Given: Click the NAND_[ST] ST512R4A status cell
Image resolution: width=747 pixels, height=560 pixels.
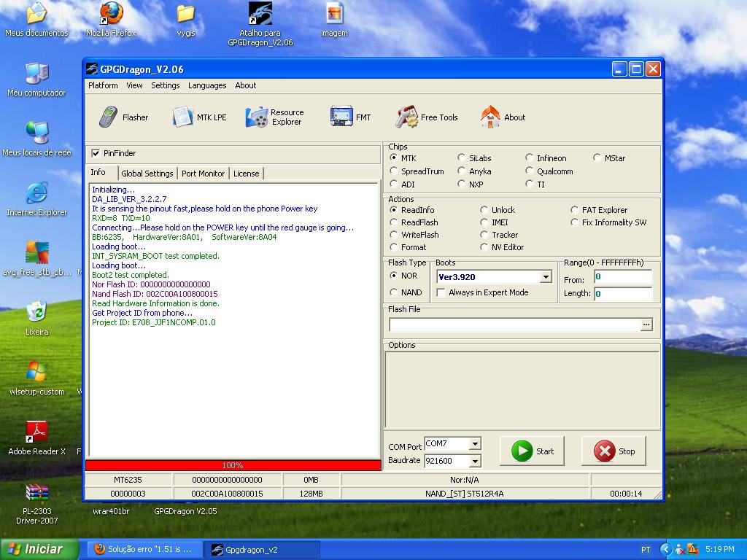Looking at the screenshot, I should 465,494.
